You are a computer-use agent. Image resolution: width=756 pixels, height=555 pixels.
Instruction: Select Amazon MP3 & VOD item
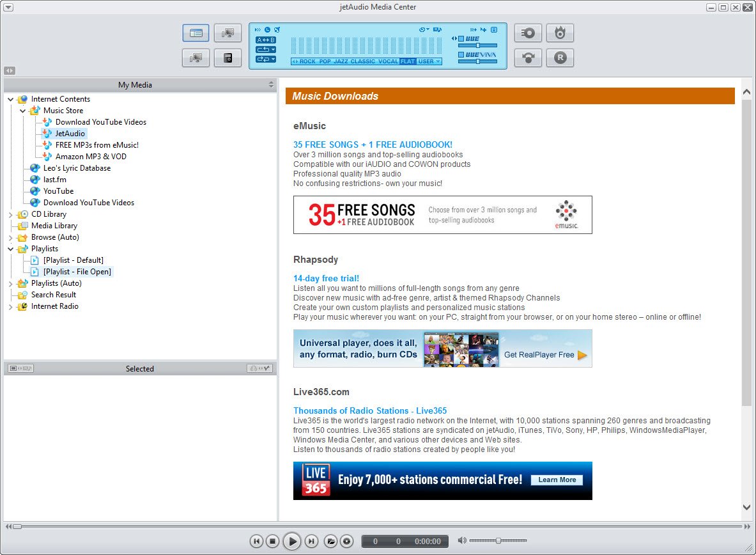[91, 157]
